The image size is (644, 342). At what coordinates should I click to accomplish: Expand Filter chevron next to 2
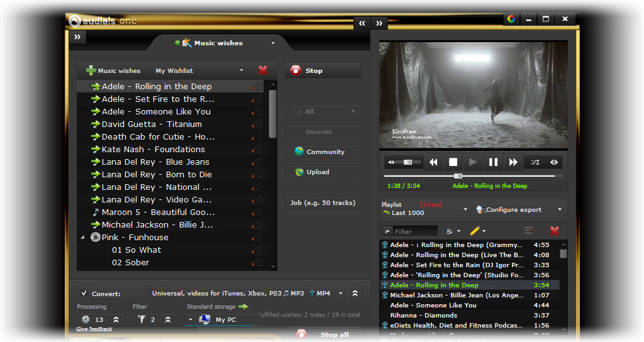pos(168,319)
